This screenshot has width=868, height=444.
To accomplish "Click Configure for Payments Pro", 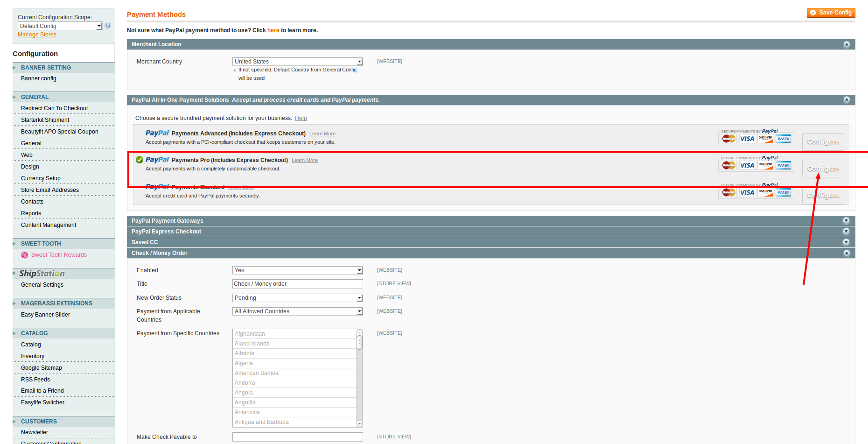I will tap(823, 169).
